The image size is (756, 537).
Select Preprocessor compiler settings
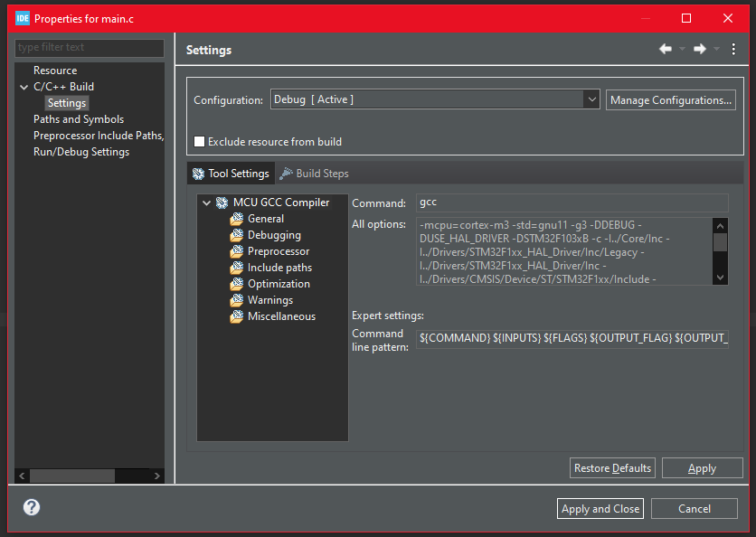(x=279, y=251)
